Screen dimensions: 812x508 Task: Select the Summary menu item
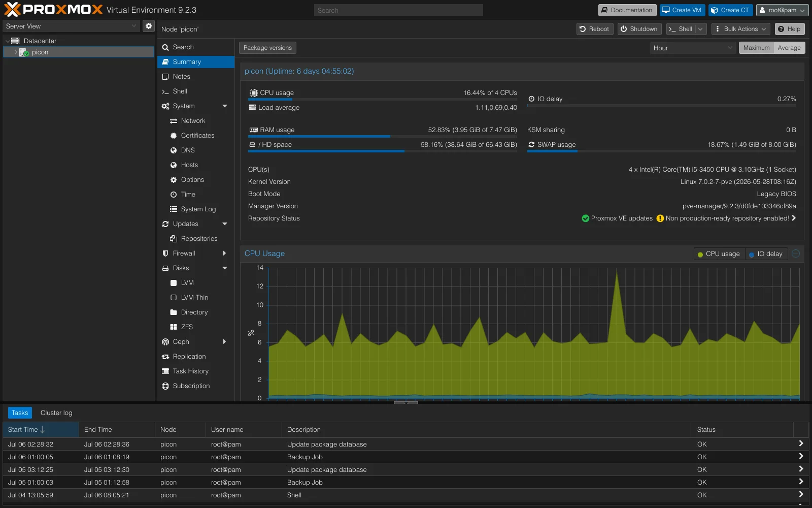tap(196, 62)
